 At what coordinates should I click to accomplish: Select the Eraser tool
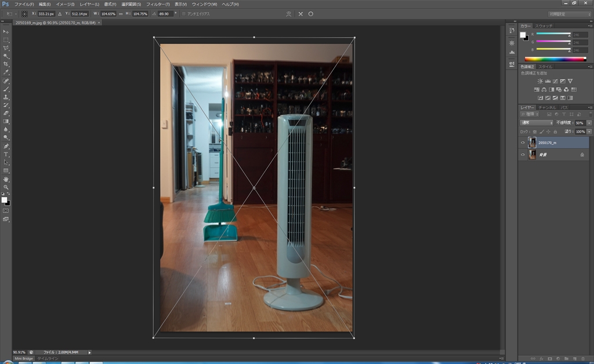tap(6, 113)
